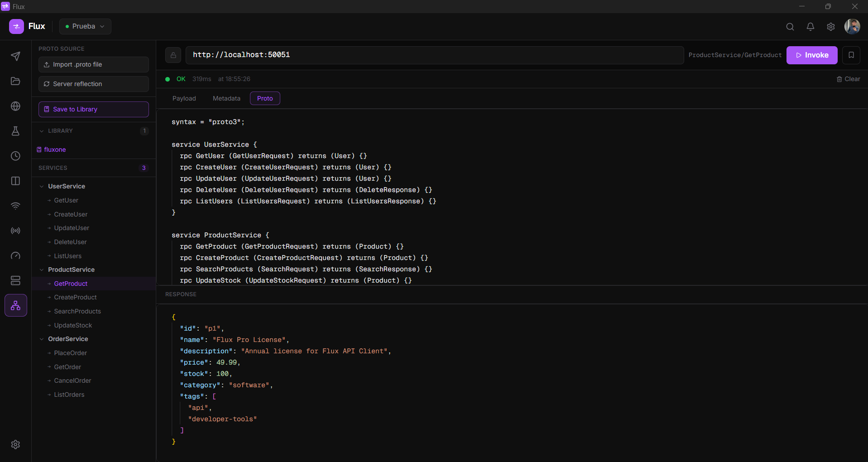Select the GetUser method
Image resolution: width=868 pixels, height=462 pixels.
coord(66,200)
